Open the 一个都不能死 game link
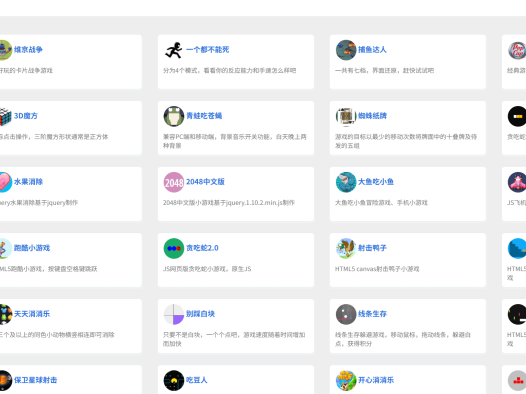This screenshot has height=394, width=526. click(208, 50)
